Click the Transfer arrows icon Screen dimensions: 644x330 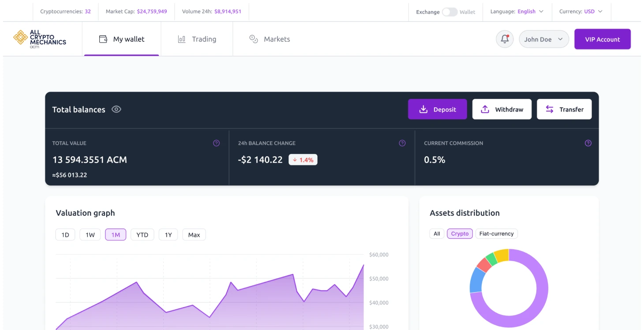pos(550,109)
